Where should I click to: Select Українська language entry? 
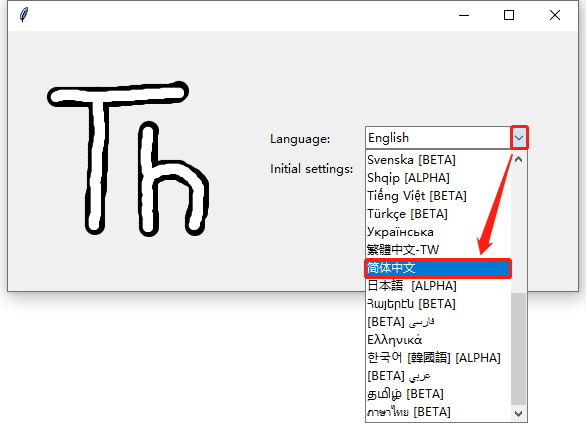coord(438,232)
